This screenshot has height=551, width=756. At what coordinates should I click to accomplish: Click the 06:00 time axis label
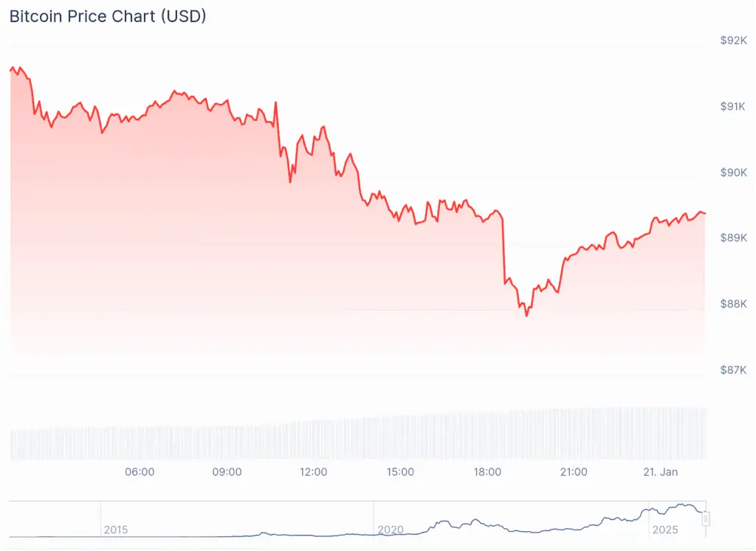pyautogui.click(x=140, y=472)
